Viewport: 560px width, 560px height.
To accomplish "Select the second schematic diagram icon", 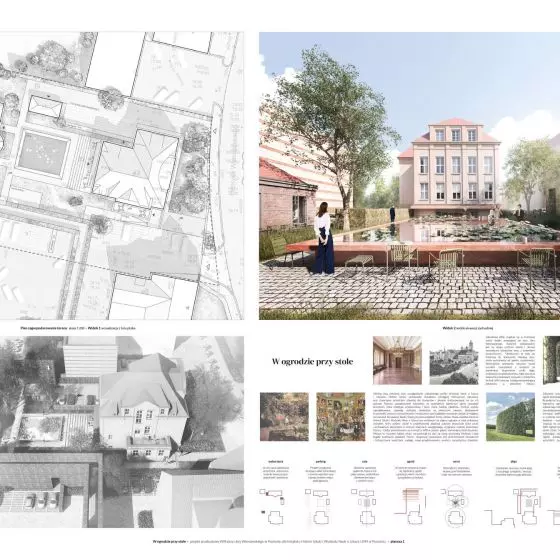I will 320,506.
